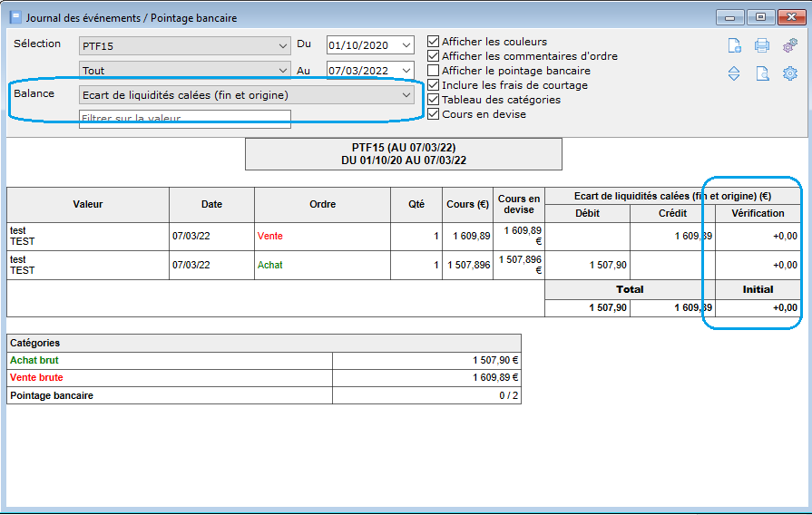Click the Achat row test TEST value
Screen dimensions: 812x515
[x=88, y=266]
